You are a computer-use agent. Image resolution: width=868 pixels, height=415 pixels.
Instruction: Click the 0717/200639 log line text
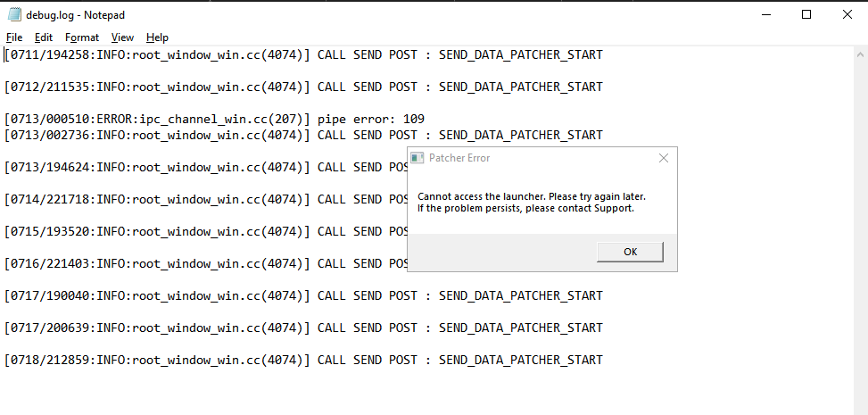point(303,328)
